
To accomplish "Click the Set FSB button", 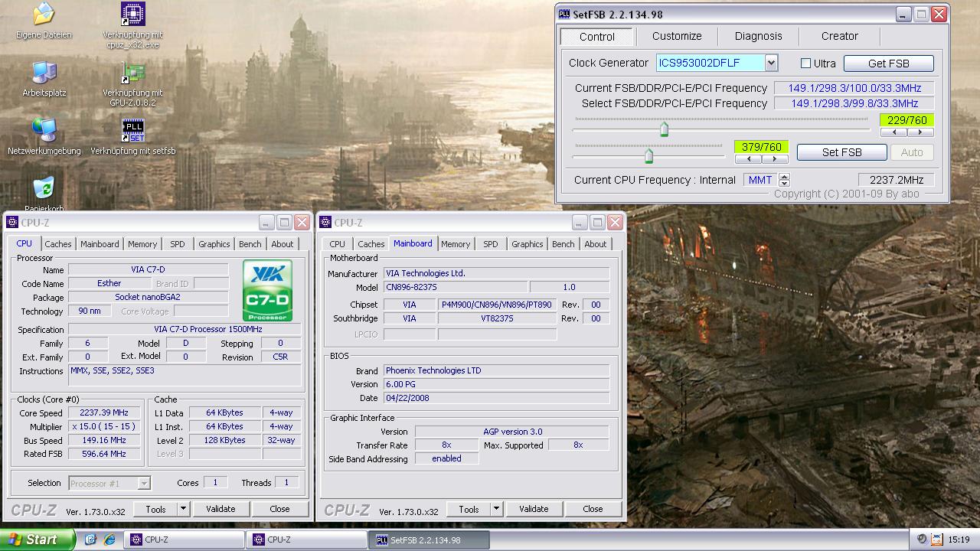I will pos(842,152).
